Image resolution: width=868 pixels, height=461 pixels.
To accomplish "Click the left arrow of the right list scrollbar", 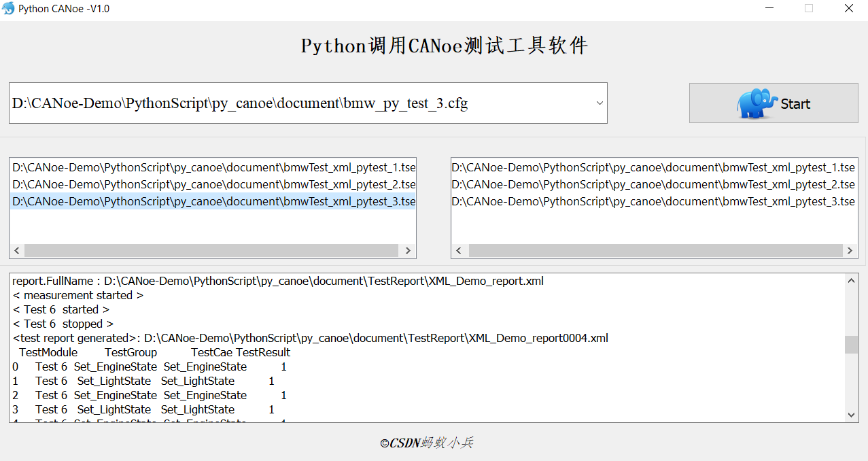I will 459,250.
